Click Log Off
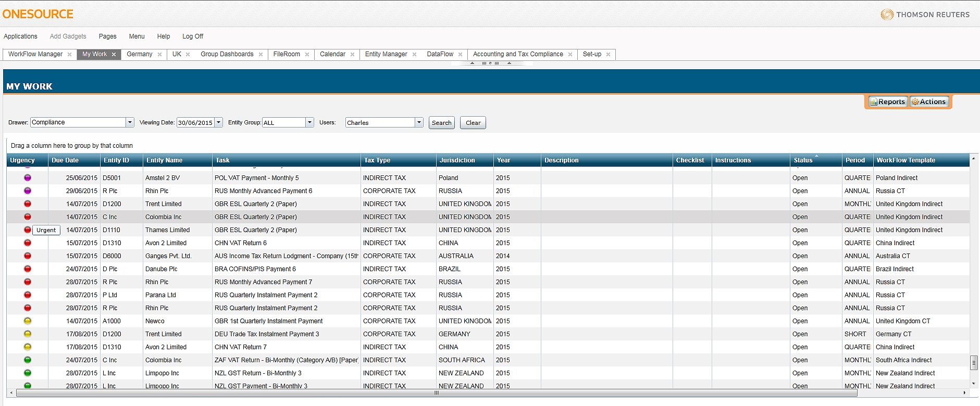Screen dimensions: 980x406 193,36
